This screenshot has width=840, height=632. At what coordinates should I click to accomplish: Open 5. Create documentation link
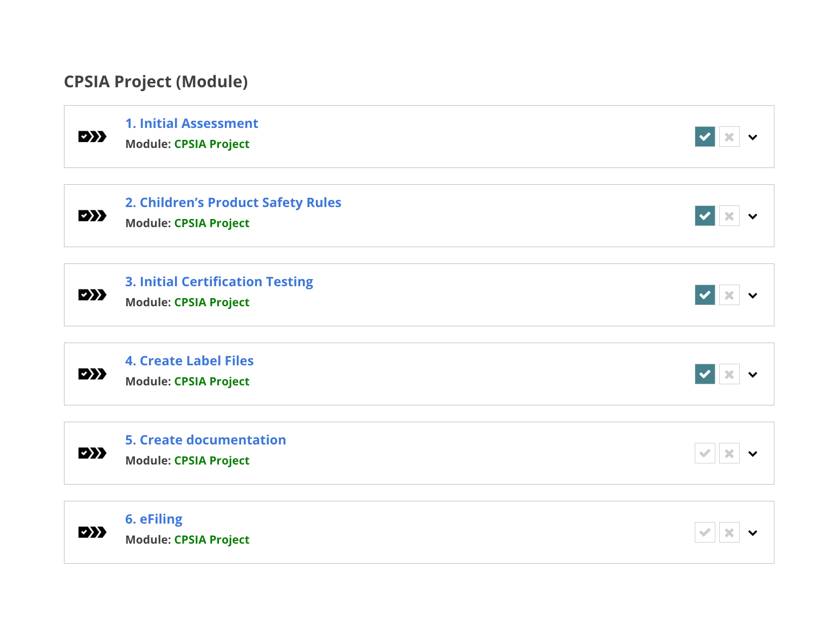(206, 440)
